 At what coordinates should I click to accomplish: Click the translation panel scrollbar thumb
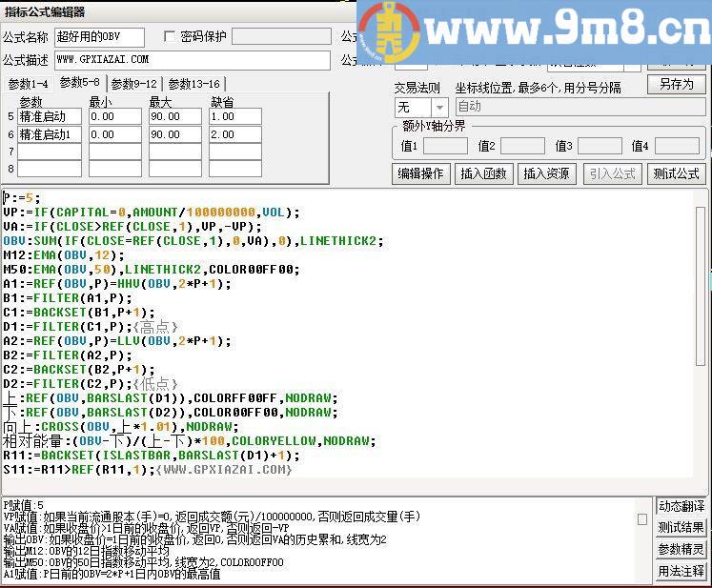(x=642, y=519)
